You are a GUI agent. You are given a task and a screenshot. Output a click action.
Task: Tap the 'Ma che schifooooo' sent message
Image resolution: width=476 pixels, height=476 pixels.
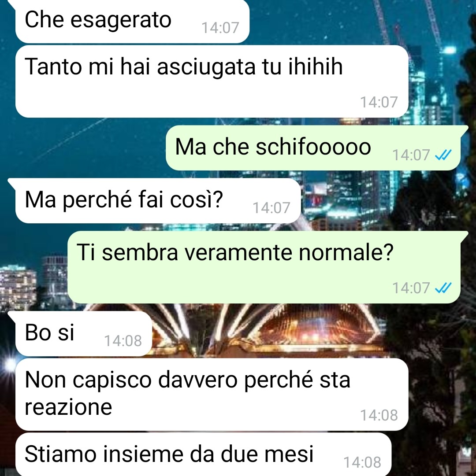(313, 148)
